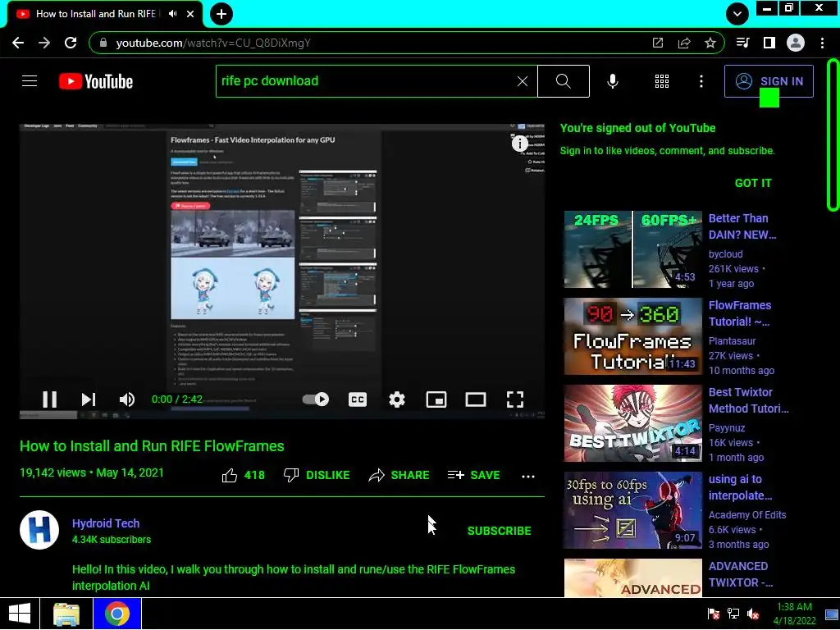
Task: Open the 'Better Than DAIN? NEW...' title
Action: point(742,226)
